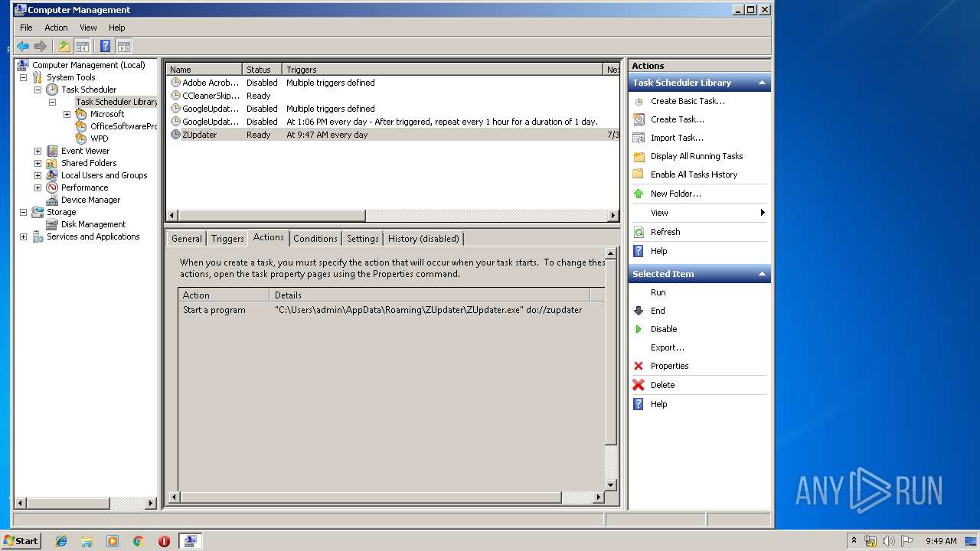Select Device Manager in the tree
The width and height of the screenshot is (980, 551).
90,200
